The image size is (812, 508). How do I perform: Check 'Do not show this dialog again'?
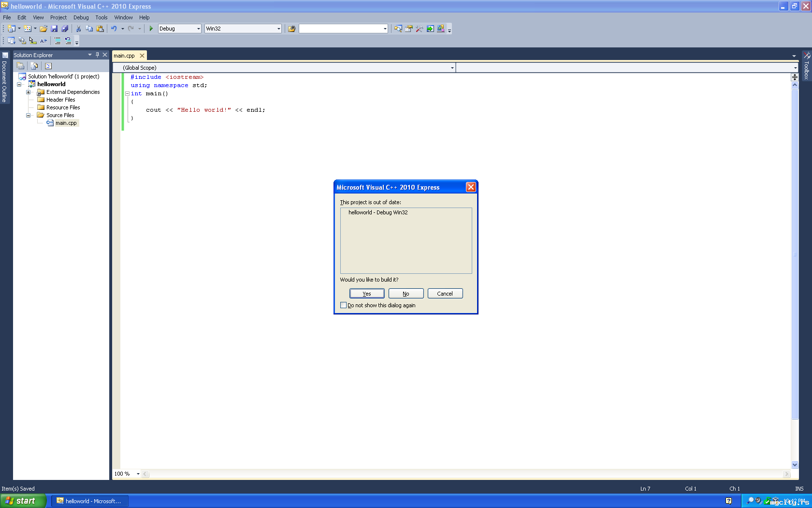click(x=343, y=305)
